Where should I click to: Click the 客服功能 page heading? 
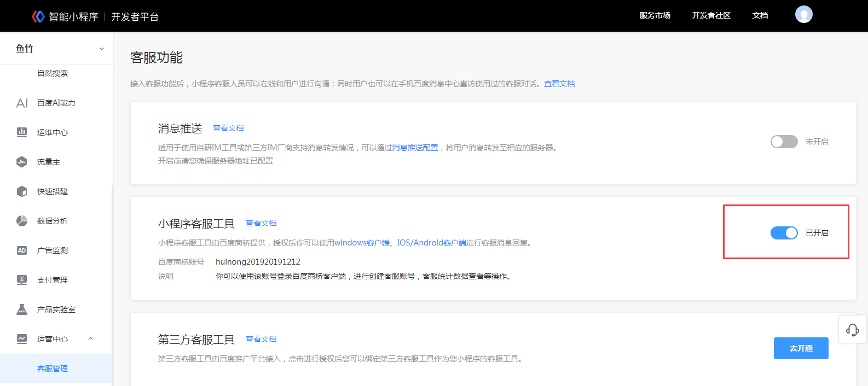tap(157, 57)
